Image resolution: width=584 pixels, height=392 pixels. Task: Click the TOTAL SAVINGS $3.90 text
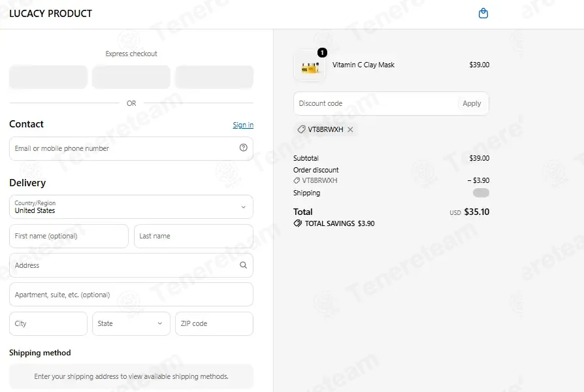pyautogui.click(x=340, y=223)
